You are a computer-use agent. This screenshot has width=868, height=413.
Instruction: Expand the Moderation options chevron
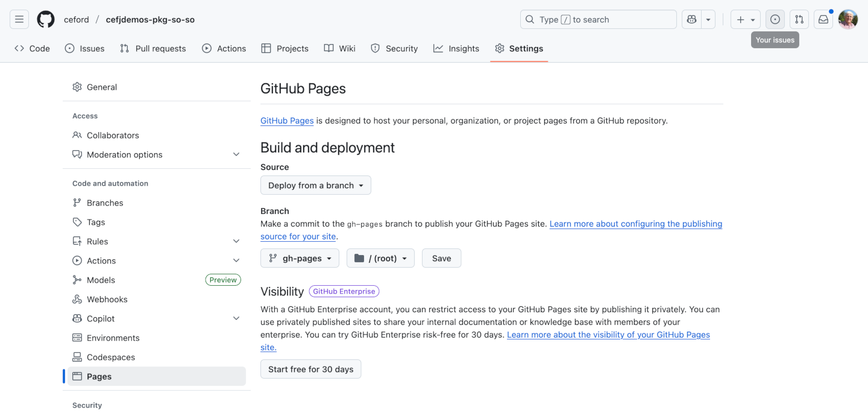pos(236,154)
